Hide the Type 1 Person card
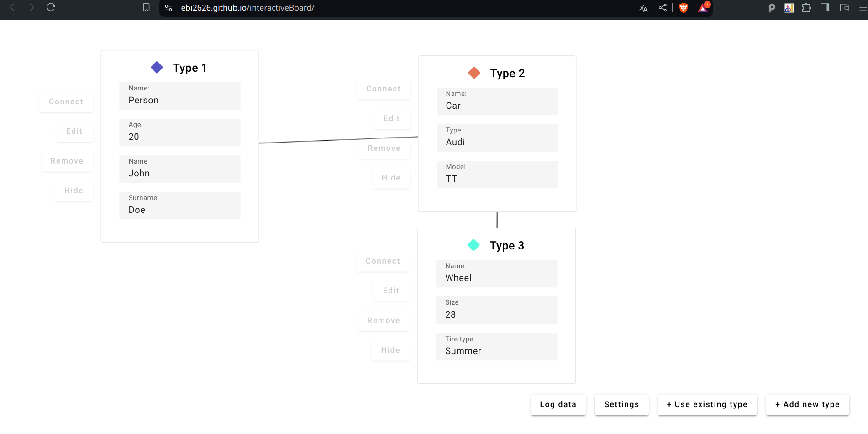Image resolution: width=868 pixels, height=434 pixels. coord(74,191)
